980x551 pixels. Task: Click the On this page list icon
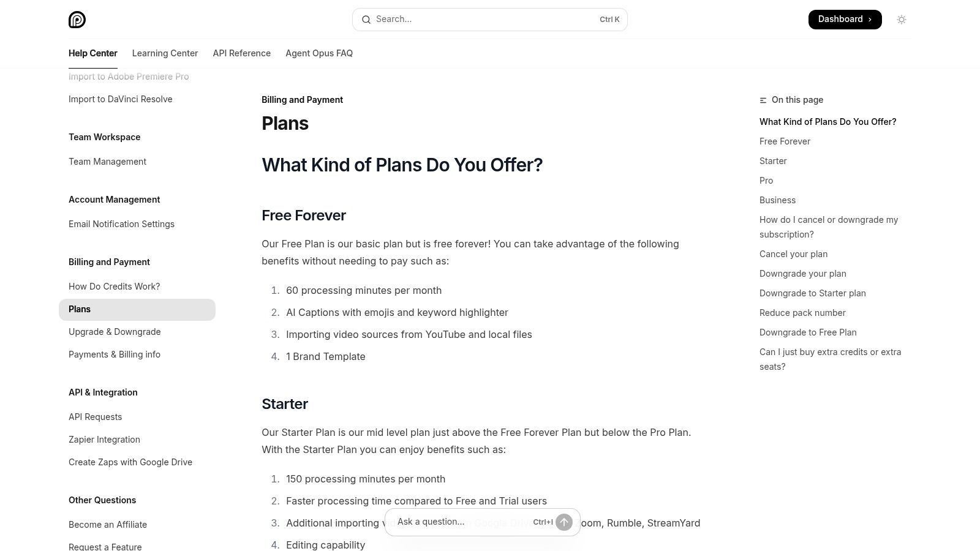coord(763,100)
